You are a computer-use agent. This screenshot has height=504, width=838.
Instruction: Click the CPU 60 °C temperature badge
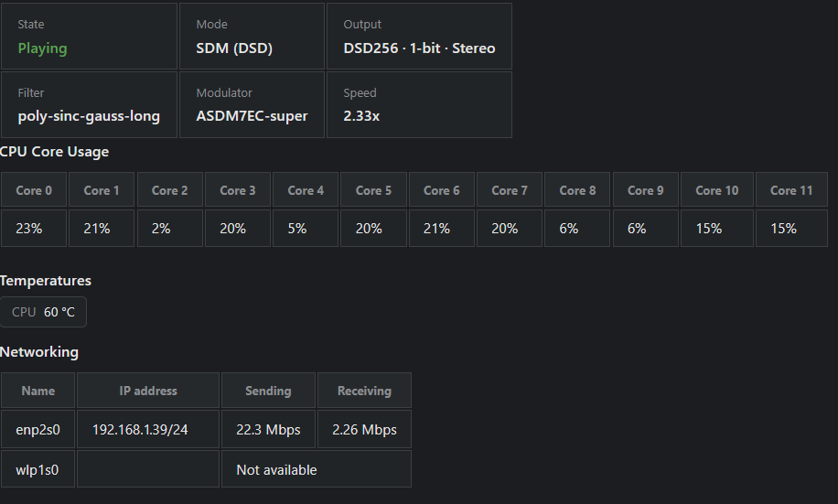click(x=43, y=312)
